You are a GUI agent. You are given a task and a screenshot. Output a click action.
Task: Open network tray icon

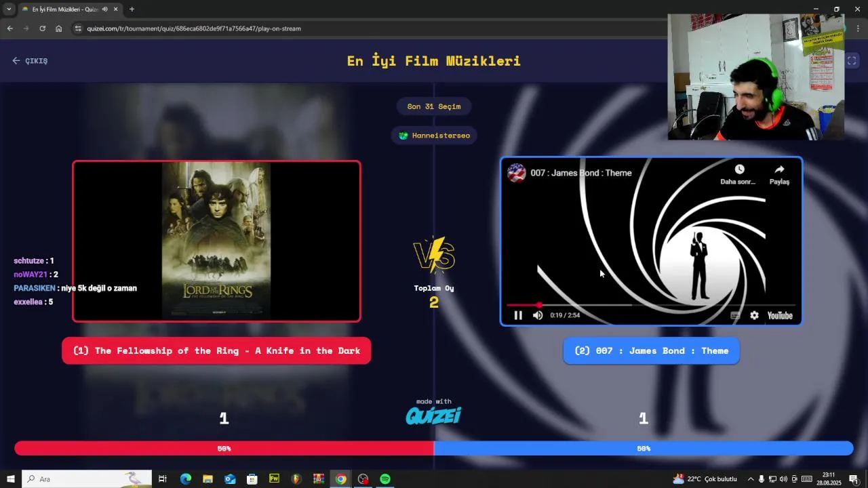[x=772, y=479]
